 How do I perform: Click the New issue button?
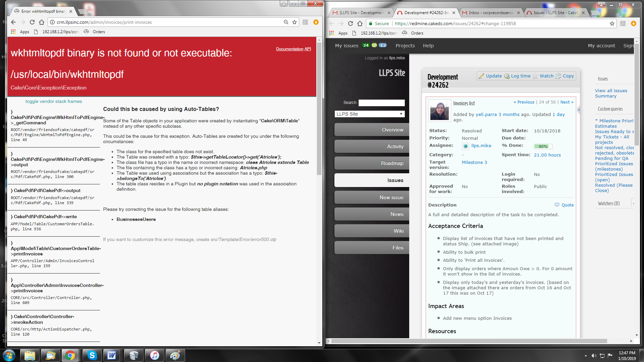[x=391, y=197]
